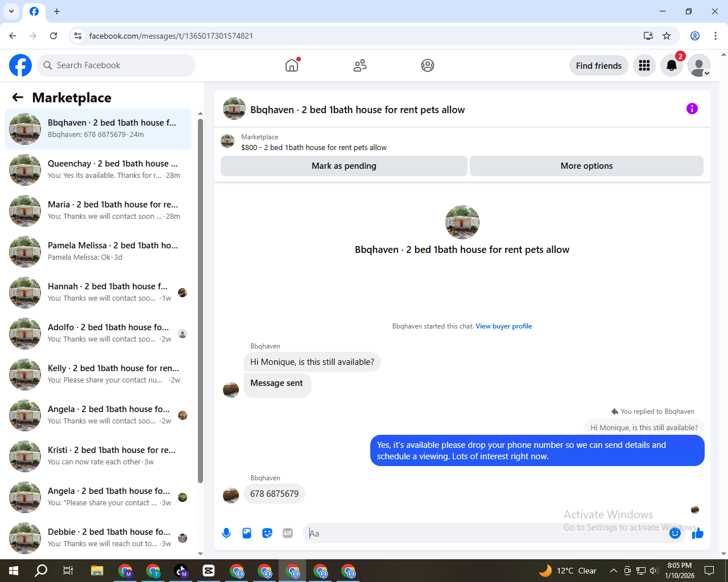This screenshot has height=582, width=728.
Task: Choose a sticker icon in composer
Action: point(267,533)
